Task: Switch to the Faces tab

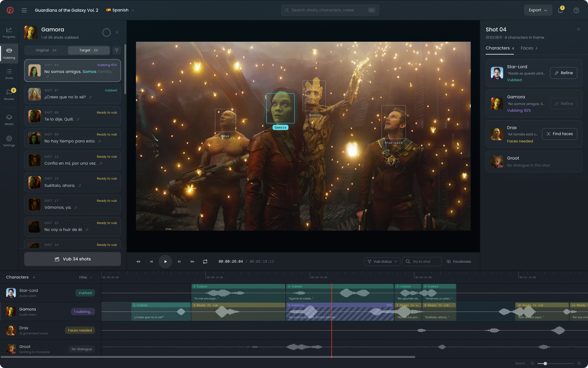Action: pyautogui.click(x=529, y=48)
